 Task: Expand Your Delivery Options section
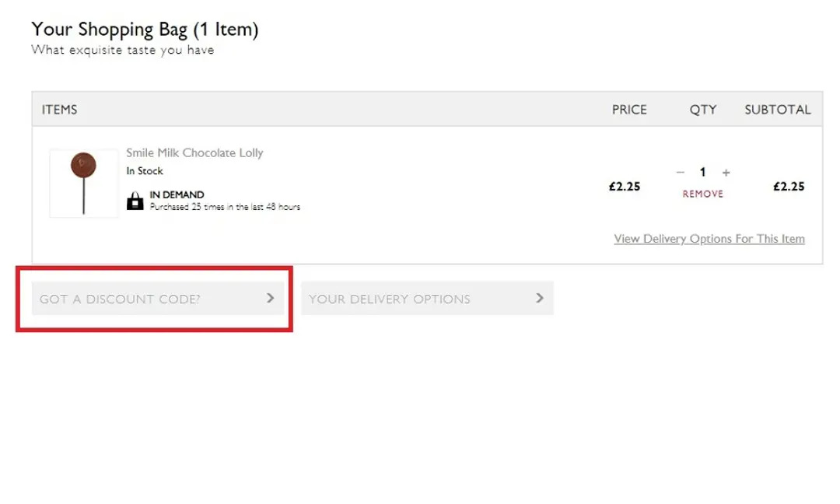click(427, 299)
